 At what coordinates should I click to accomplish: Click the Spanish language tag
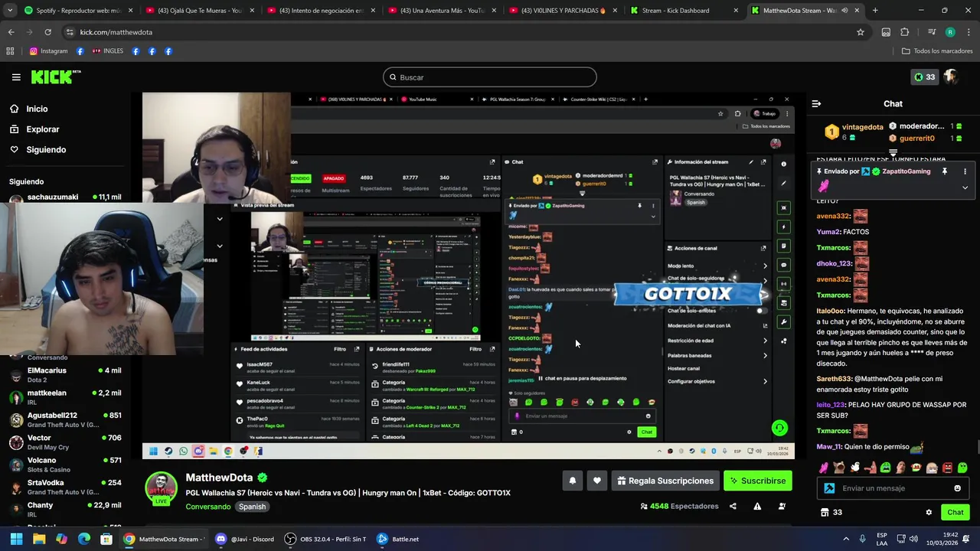(252, 507)
